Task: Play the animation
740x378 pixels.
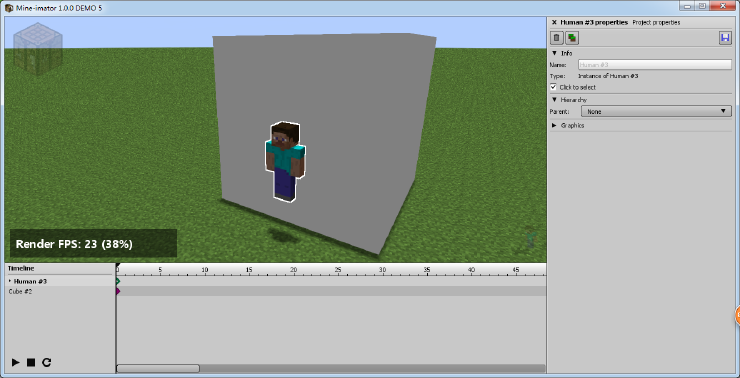Action: coord(16,362)
